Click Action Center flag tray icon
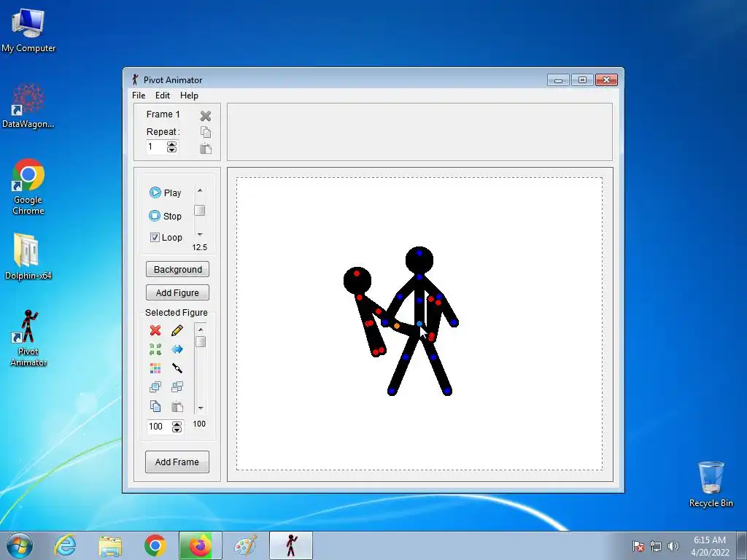 (638, 546)
